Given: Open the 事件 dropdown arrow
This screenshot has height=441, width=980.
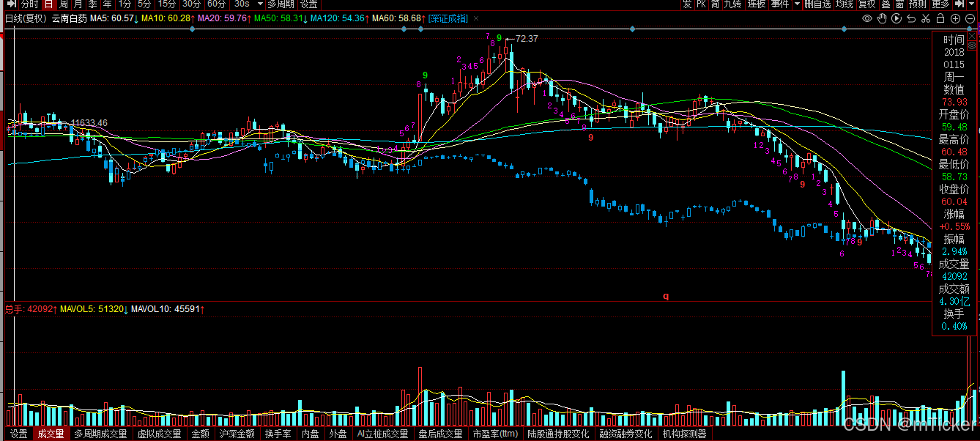Looking at the screenshot, I should 797,4.
